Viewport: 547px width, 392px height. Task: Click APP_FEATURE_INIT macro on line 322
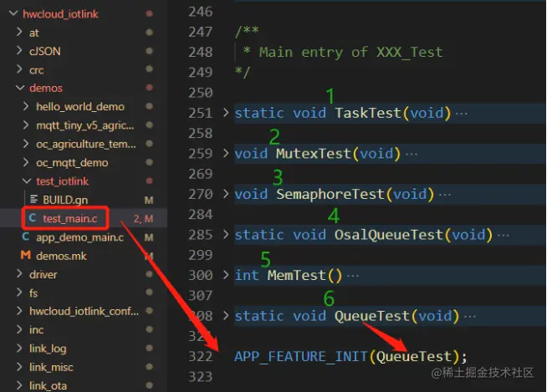click(301, 357)
